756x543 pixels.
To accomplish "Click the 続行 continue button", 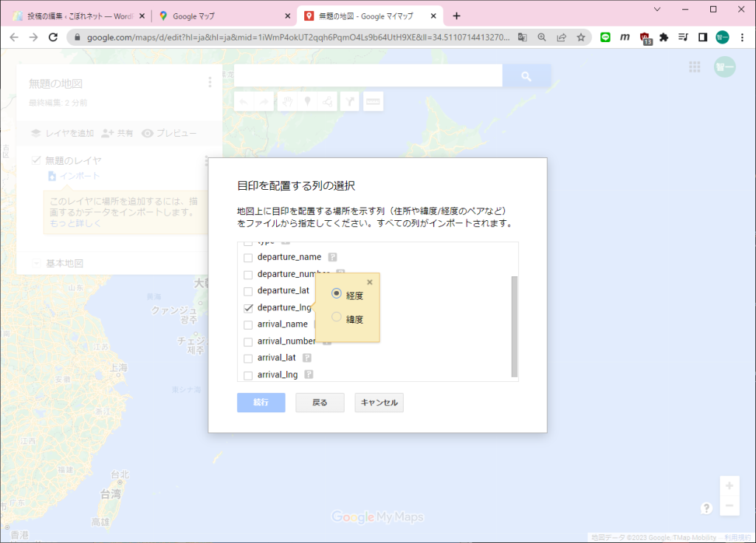I will (261, 403).
